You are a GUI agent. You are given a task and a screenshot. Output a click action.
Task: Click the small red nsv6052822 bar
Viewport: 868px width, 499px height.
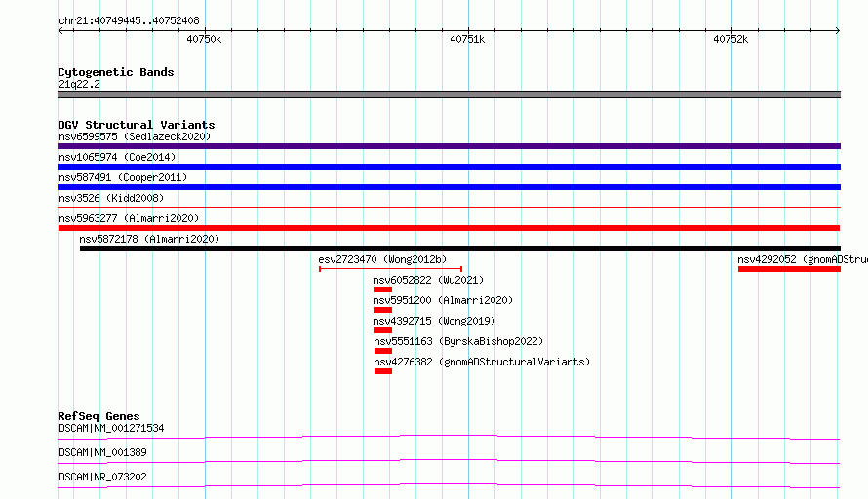[x=382, y=289]
